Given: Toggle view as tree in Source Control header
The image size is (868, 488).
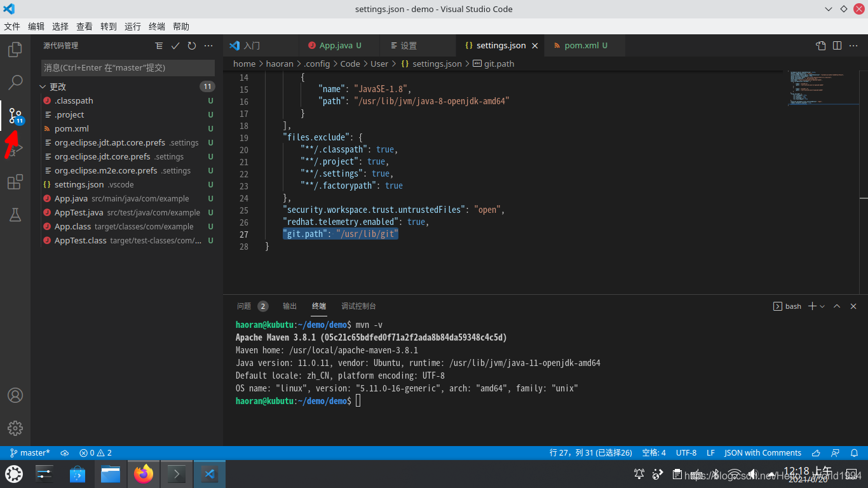Looking at the screenshot, I should (x=159, y=46).
